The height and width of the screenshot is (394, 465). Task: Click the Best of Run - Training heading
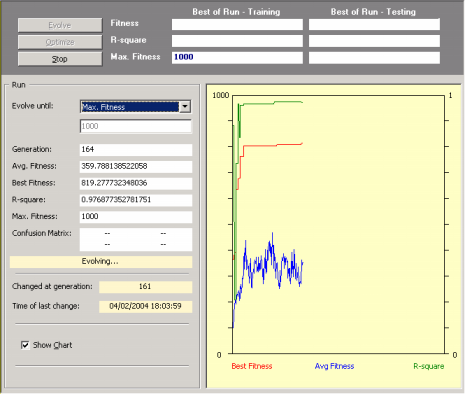(236, 12)
